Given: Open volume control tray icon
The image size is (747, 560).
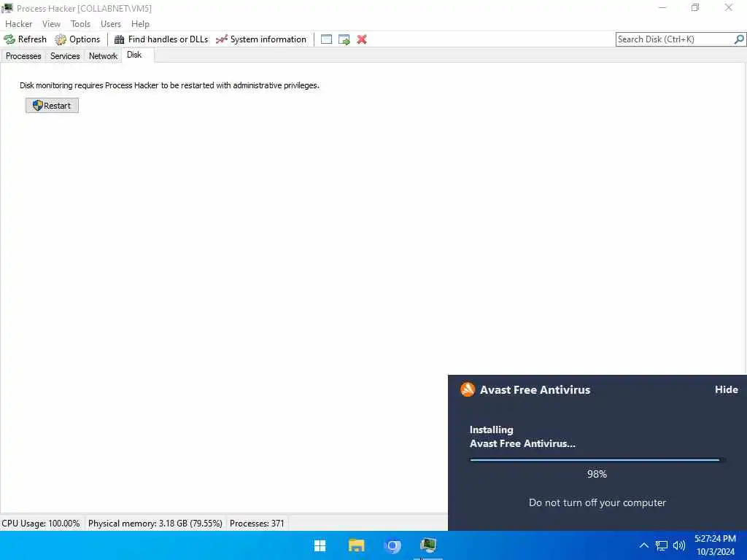Looking at the screenshot, I should click(x=679, y=545).
